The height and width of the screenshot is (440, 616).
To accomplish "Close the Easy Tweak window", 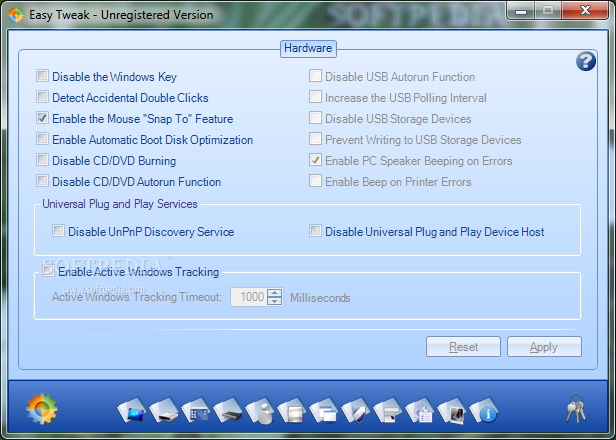I will coord(585,11).
